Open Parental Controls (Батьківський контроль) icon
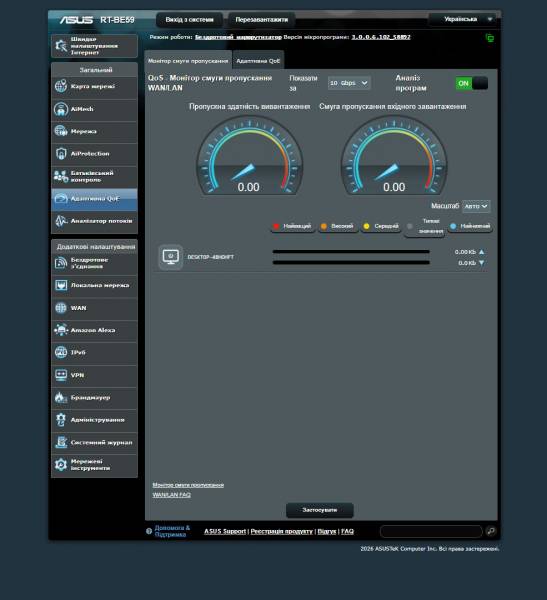The image size is (547, 600). [x=61, y=176]
